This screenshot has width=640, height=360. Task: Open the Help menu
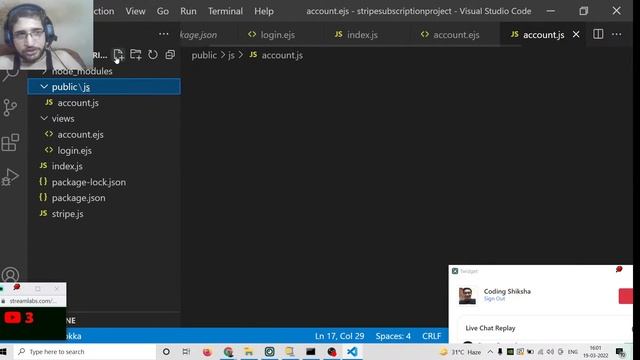(264, 11)
